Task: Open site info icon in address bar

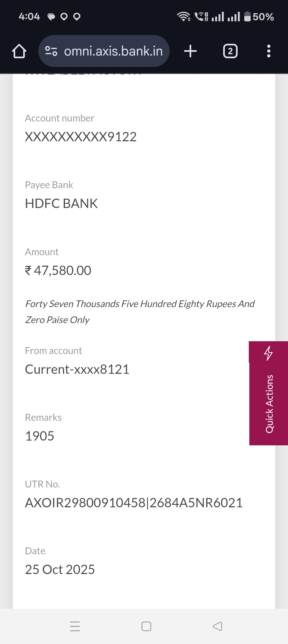Action: (x=51, y=51)
